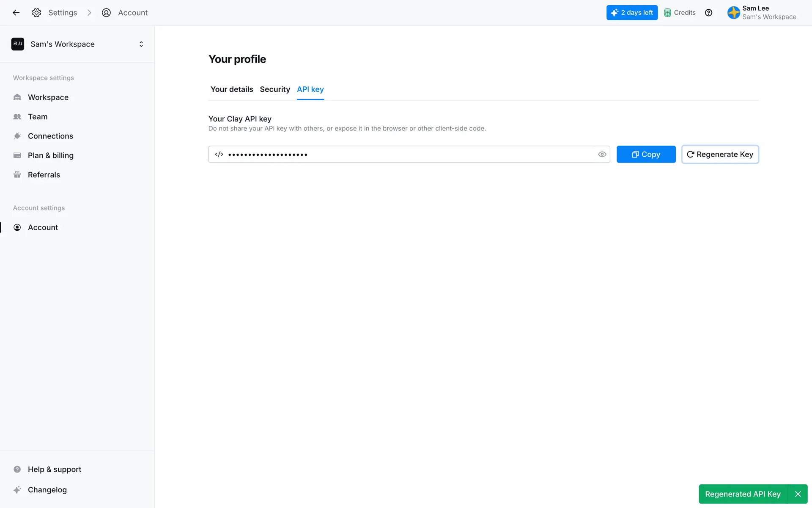812x508 pixels.
Task: Copy the Clay API key
Action: point(646,155)
